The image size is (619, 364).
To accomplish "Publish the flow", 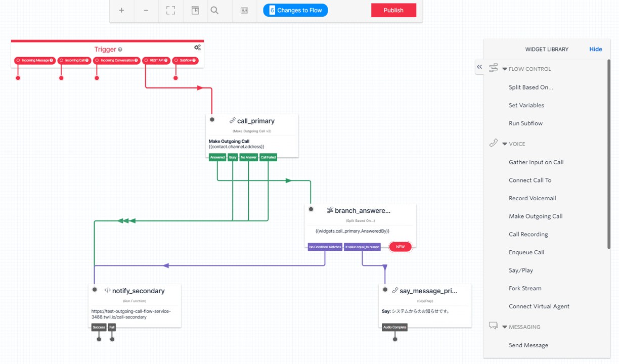I will pyautogui.click(x=393, y=10).
